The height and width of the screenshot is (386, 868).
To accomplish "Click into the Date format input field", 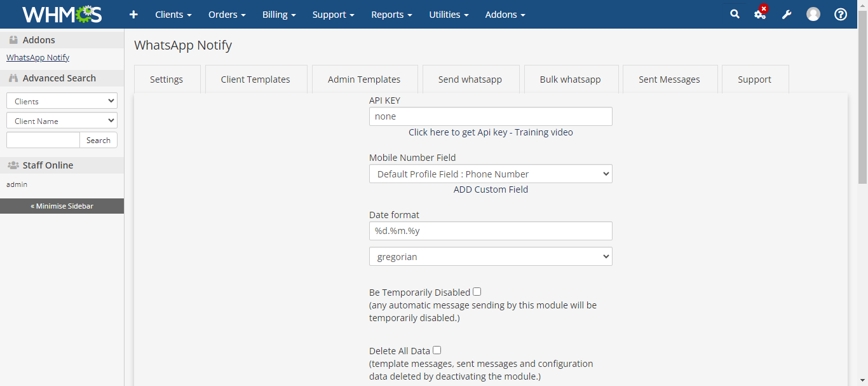I will click(x=491, y=231).
